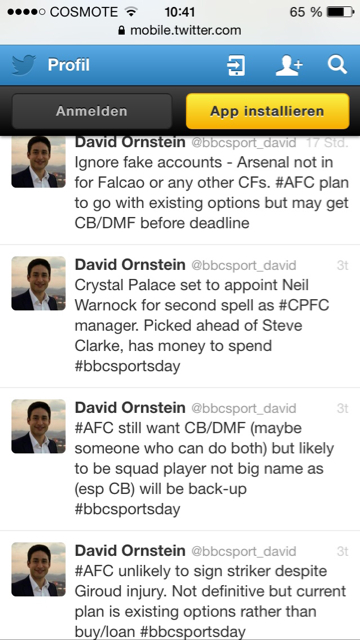Click the App installieren button
360x640 pixels.
(267, 111)
